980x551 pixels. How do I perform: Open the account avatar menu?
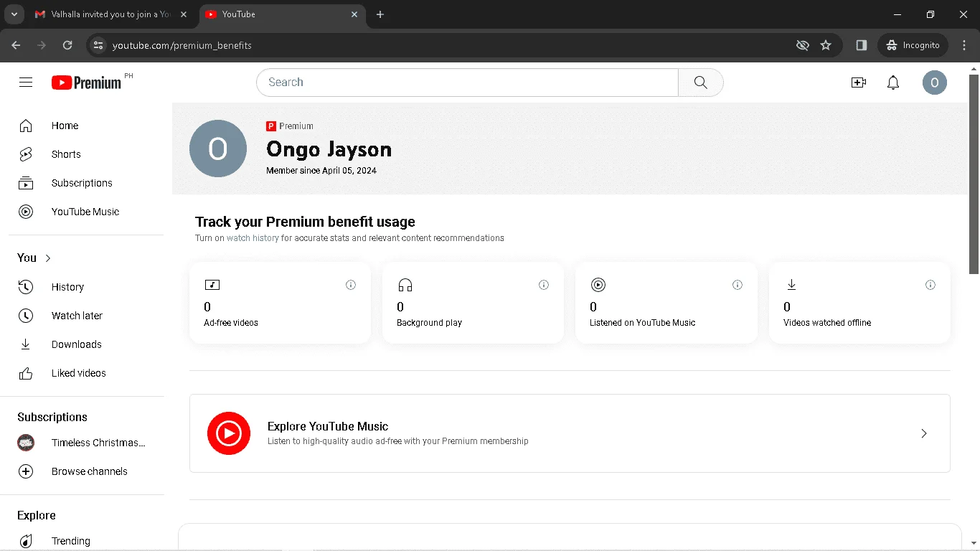935,83
